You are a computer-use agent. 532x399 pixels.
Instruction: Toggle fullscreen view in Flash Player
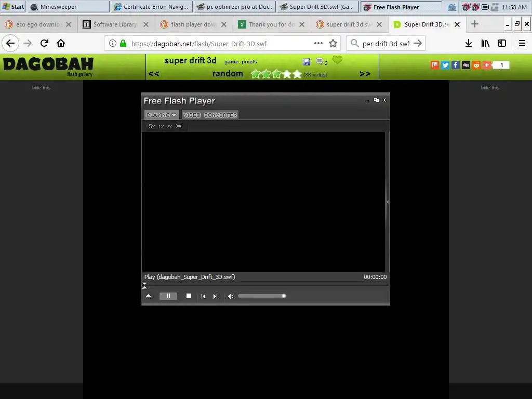coord(179,126)
